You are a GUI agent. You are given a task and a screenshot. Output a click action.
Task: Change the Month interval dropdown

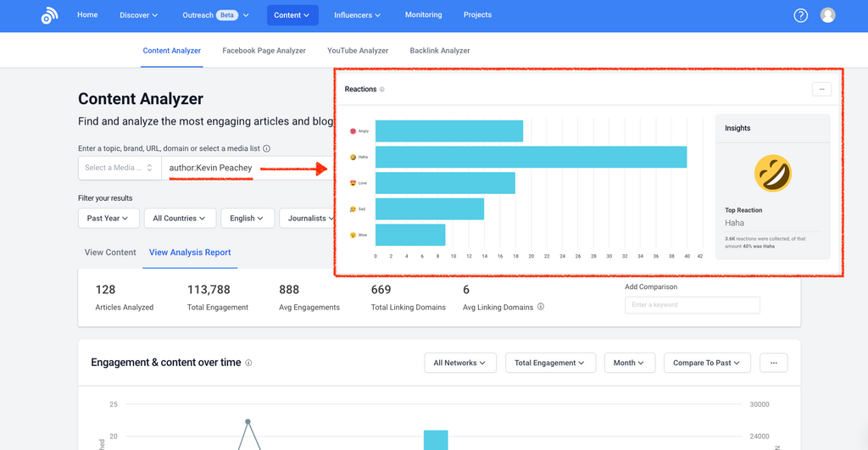pyautogui.click(x=629, y=363)
